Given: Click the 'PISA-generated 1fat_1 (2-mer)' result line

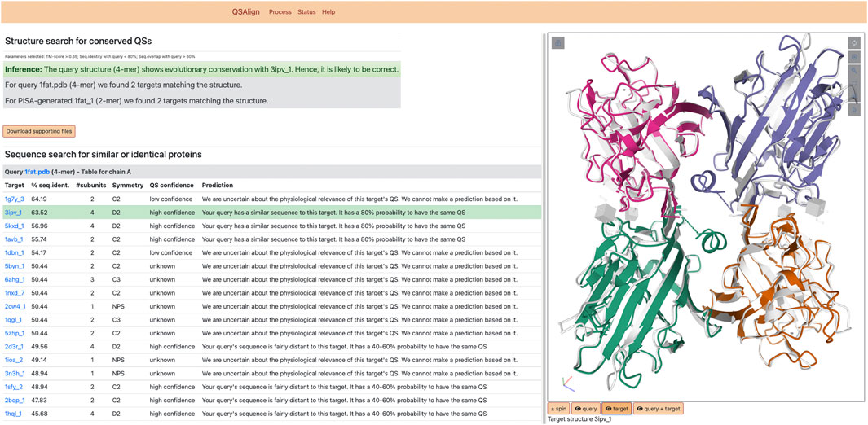Looking at the screenshot, I should (x=136, y=101).
